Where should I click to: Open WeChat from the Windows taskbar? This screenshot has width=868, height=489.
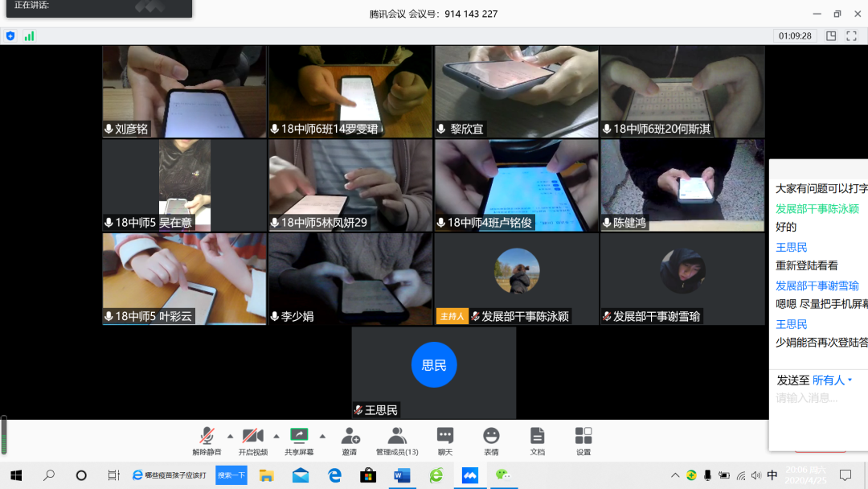[x=503, y=475]
